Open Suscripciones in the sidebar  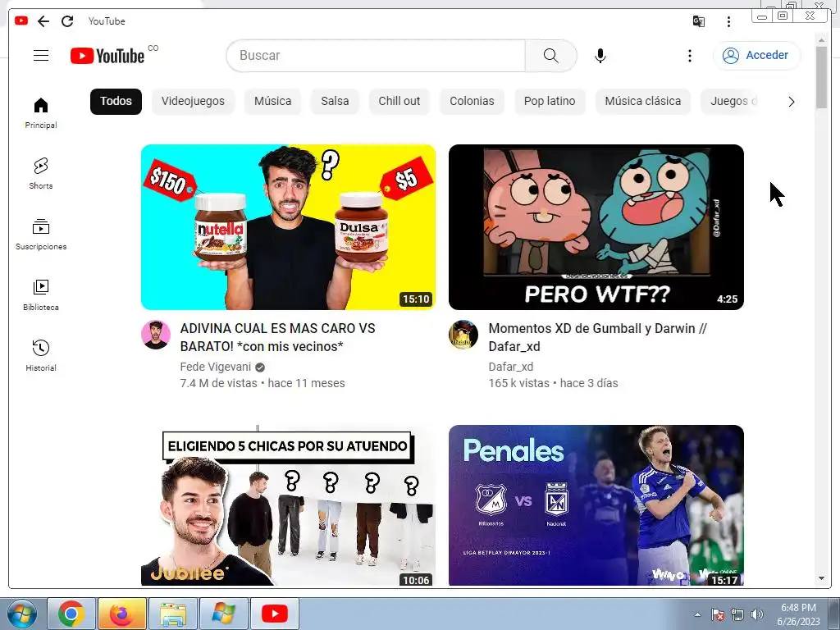[x=41, y=234]
